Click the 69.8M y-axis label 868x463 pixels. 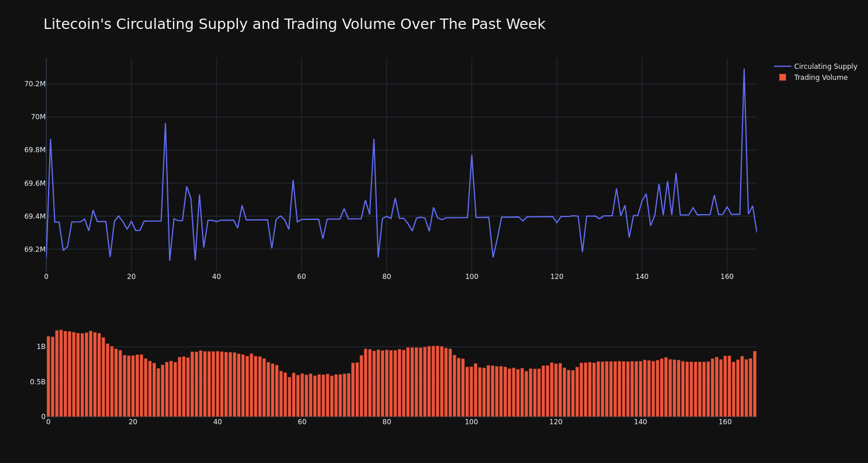click(35, 150)
